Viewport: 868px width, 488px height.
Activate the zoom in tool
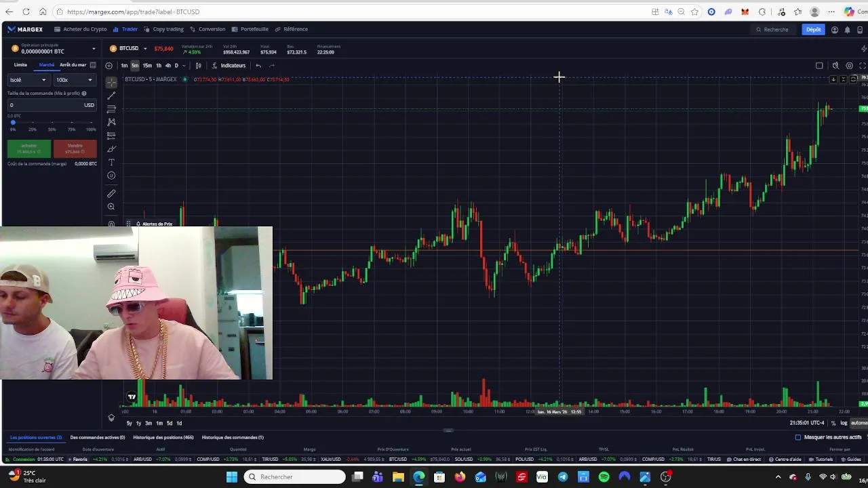point(111,207)
